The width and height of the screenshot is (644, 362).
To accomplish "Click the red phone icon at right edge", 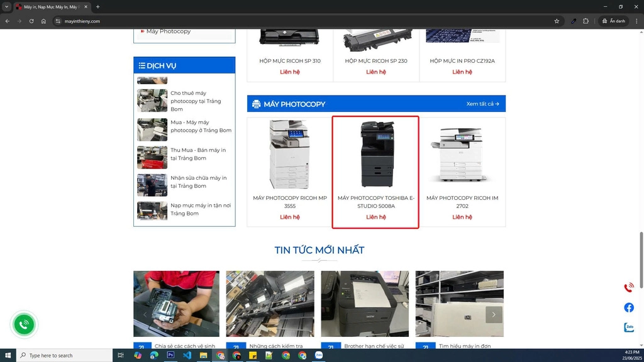I will 629,287.
